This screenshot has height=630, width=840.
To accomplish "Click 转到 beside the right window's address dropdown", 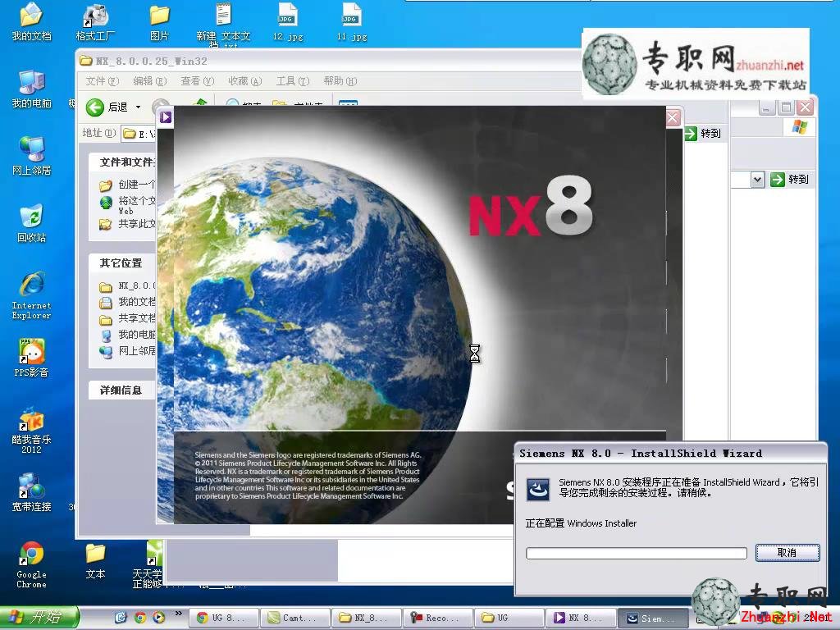I will (789, 180).
